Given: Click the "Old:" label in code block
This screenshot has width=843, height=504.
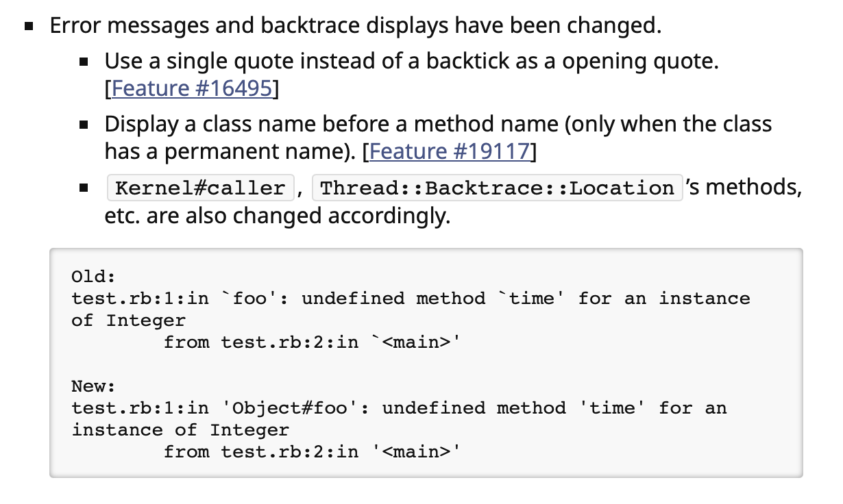Looking at the screenshot, I should pyautogui.click(x=94, y=277).
